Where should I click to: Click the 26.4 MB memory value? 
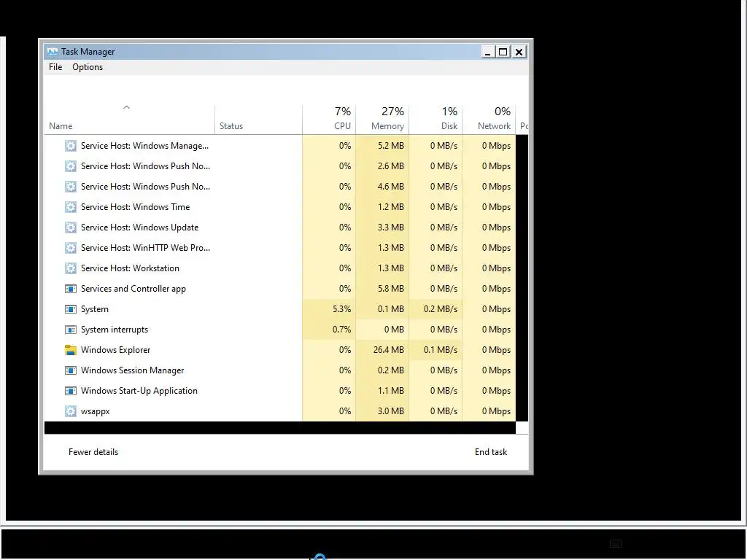[x=389, y=350]
